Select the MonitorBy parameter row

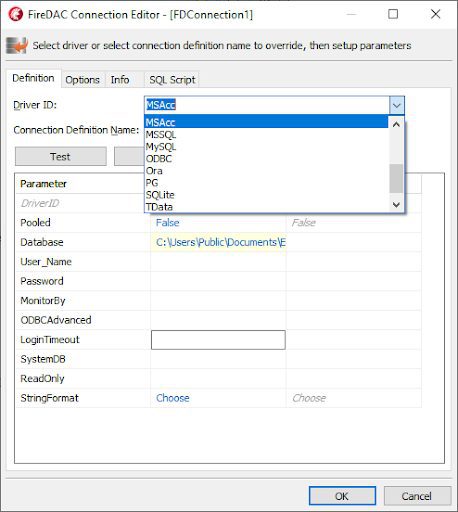point(219,301)
